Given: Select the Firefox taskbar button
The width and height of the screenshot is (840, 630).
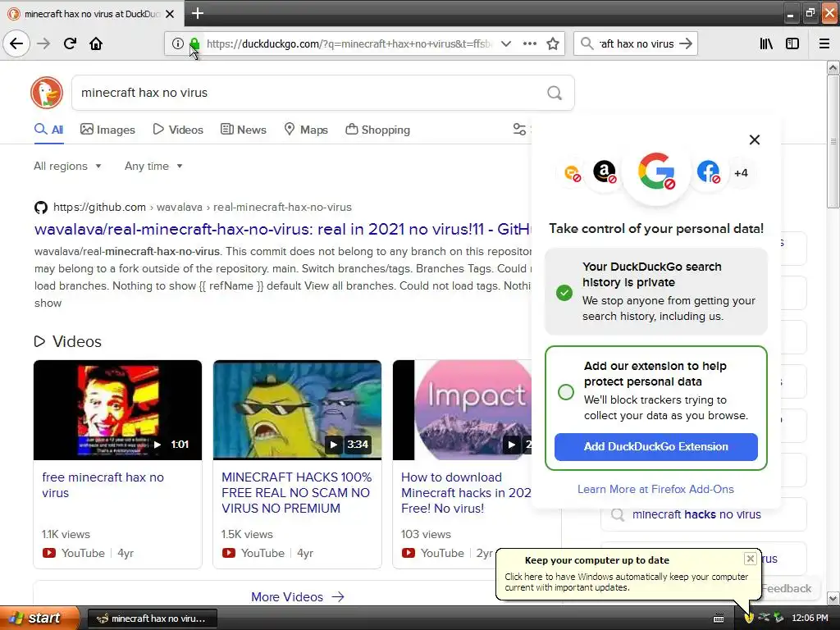Looking at the screenshot, I should click(x=152, y=619).
